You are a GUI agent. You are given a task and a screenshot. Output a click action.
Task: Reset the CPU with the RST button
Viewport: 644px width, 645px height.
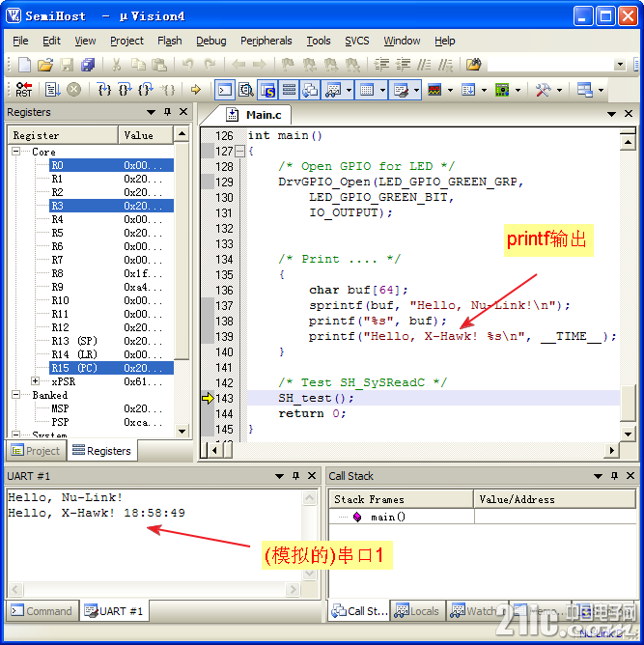click(23, 89)
